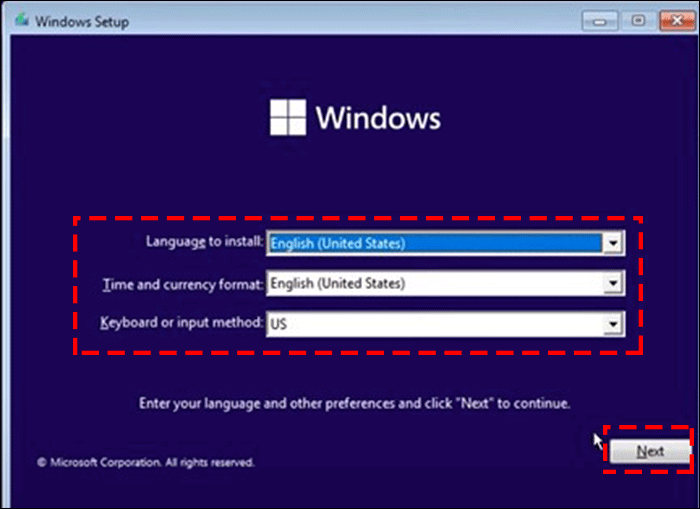Open the Language to install dropdown arrow
700x509 pixels.
point(613,243)
